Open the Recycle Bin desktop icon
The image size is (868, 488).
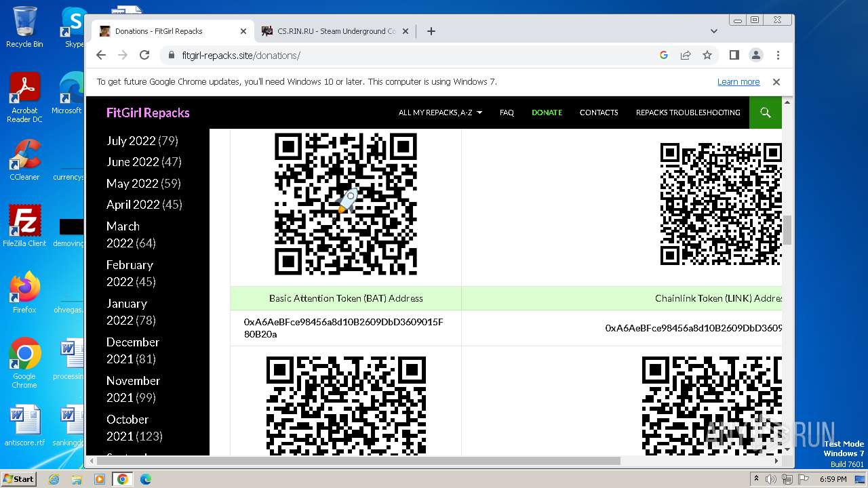24,27
